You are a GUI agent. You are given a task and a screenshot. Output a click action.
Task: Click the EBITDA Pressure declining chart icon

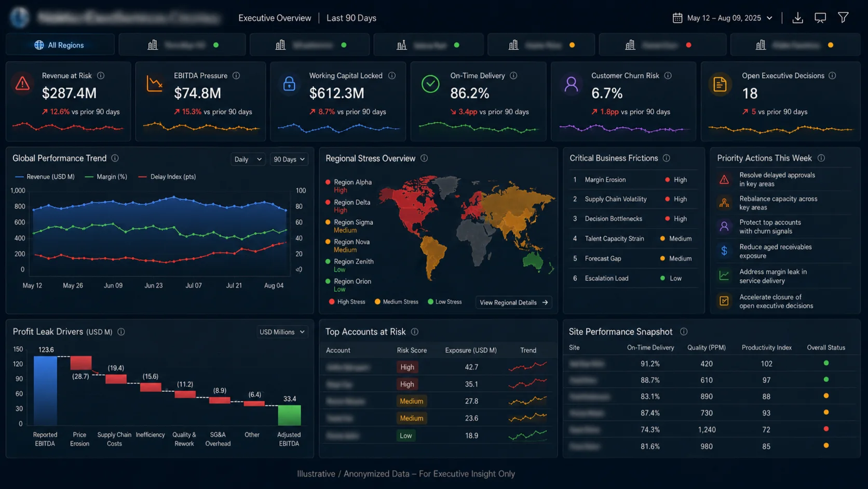tap(155, 84)
